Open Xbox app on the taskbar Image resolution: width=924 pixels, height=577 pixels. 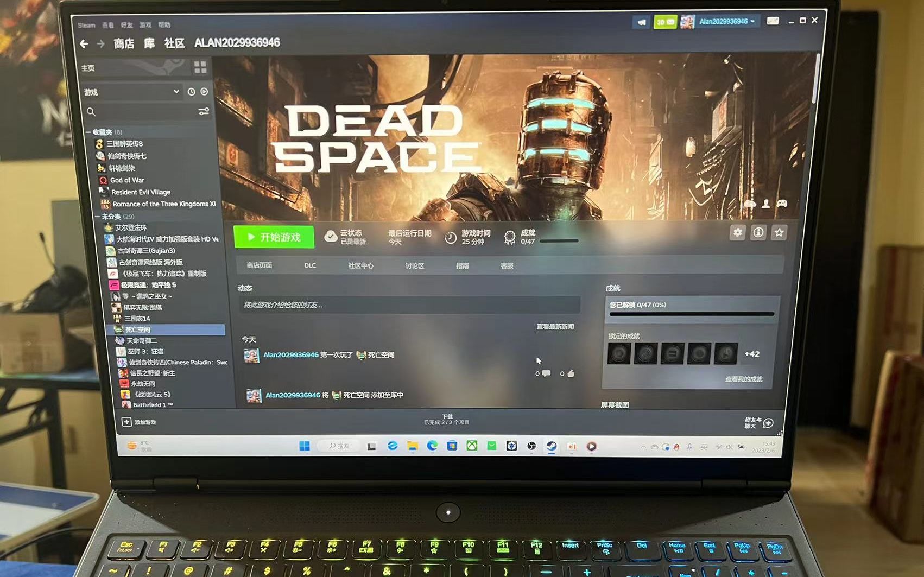click(472, 446)
